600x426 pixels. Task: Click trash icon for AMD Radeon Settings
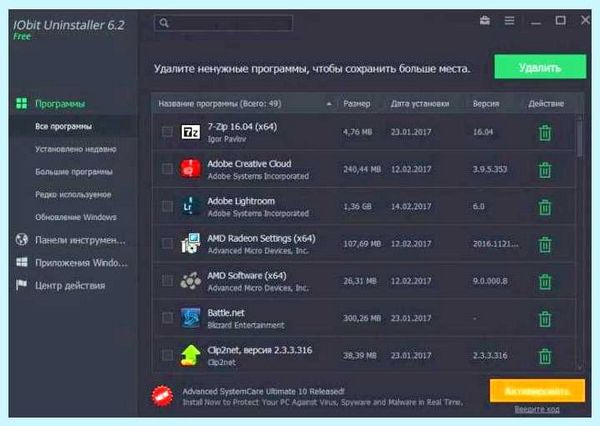(545, 244)
